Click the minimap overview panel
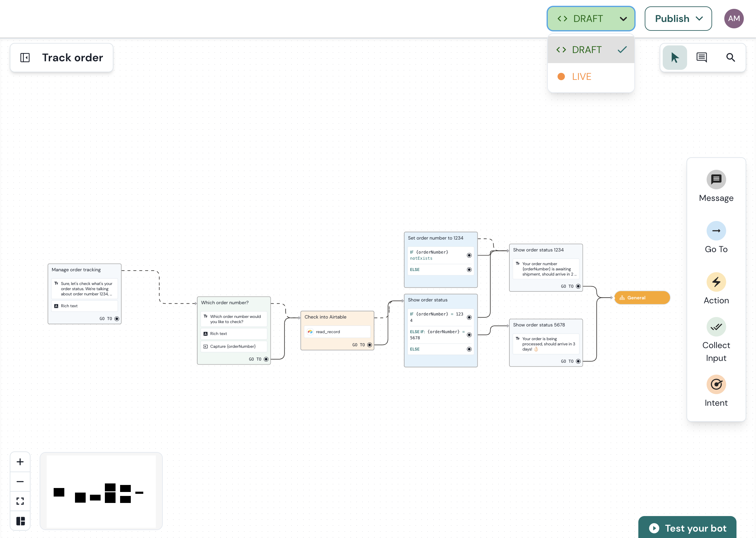The image size is (756, 538). [x=101, y=491]
